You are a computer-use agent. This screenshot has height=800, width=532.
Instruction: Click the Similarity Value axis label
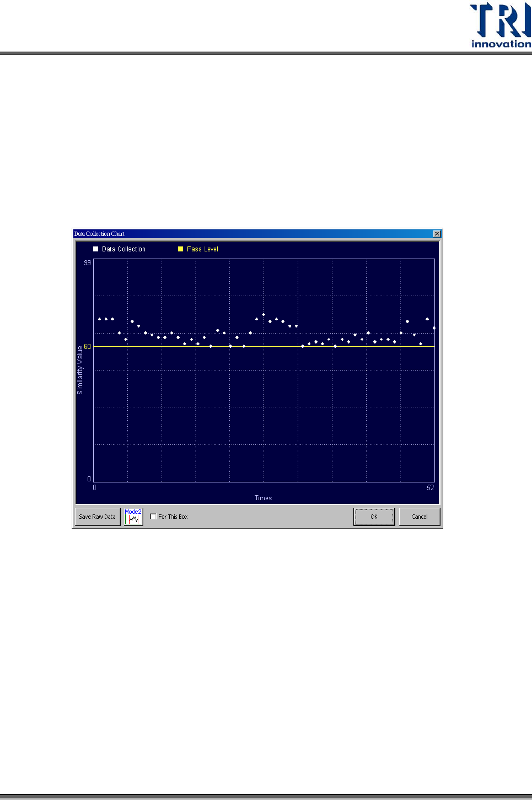point(80,370)
